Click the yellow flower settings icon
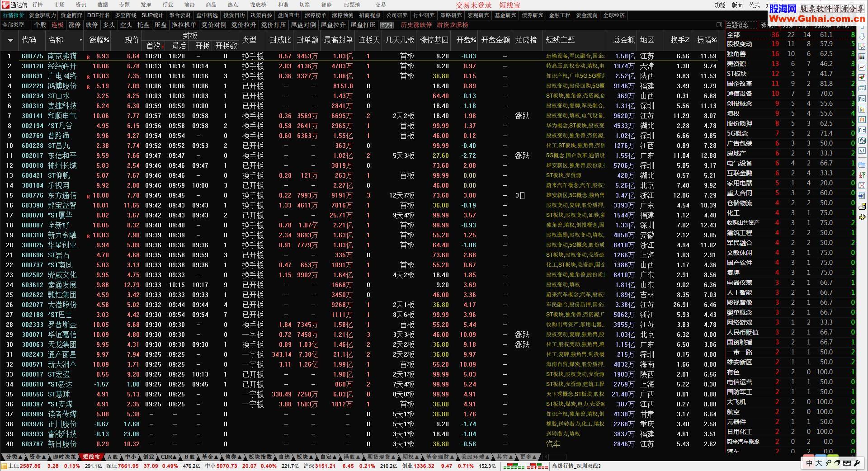 862,217
